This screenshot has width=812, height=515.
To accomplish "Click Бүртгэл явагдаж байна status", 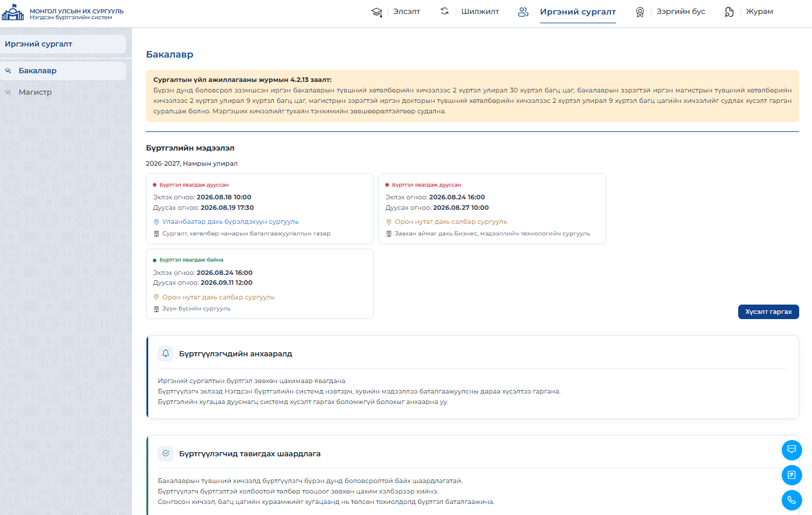I will (x=191, y=260).
